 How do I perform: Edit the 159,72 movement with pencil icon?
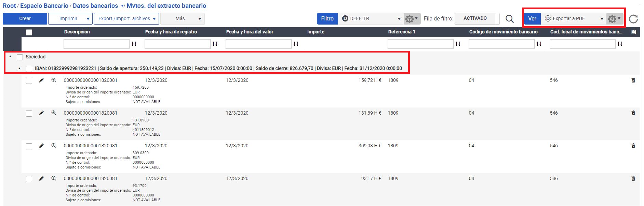tap(41, 80)
